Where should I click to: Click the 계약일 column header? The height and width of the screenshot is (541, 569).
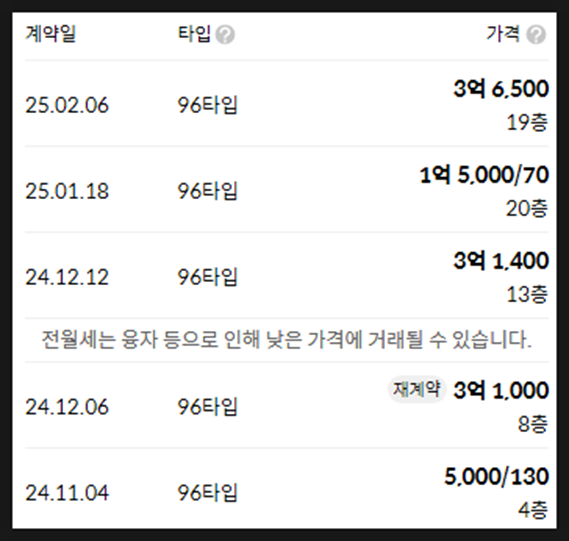(50, 34)
